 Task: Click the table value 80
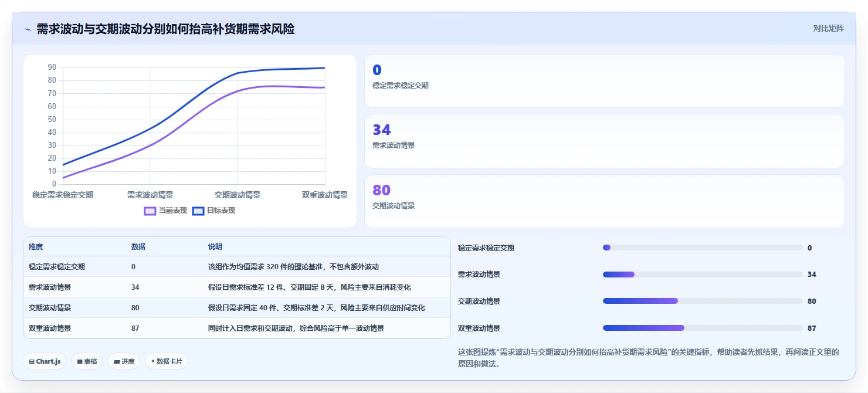point(135,307)
